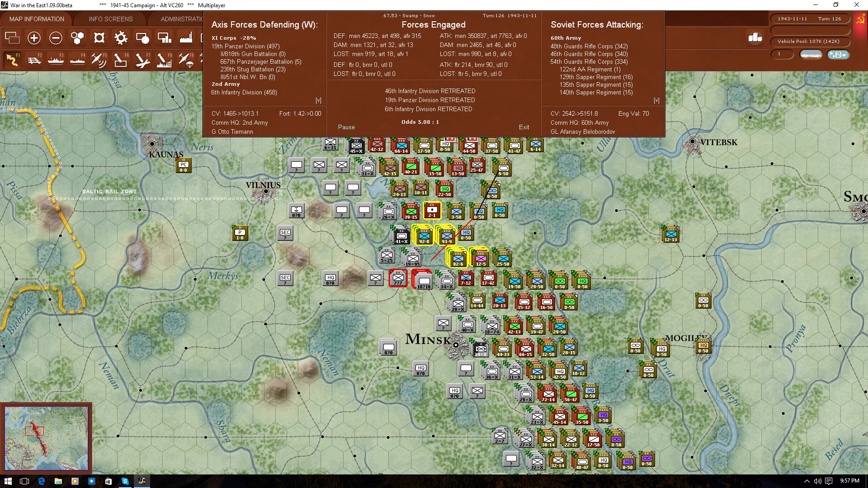This screenshot has width=868, height=488.
Task: Click Pause in combat report
Action: (346, 127)
